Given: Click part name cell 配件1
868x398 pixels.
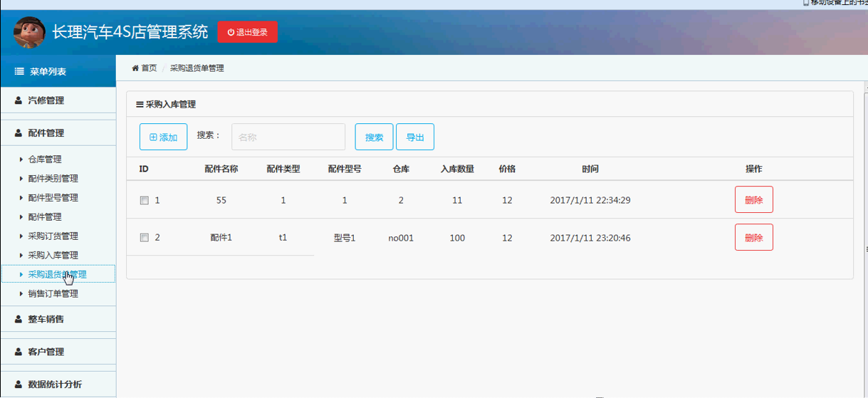Looking at the screenshot, I should (221, 238).
